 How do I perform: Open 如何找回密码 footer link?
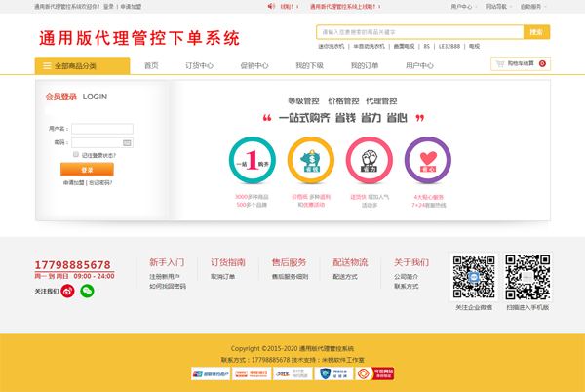pos(168,286)
